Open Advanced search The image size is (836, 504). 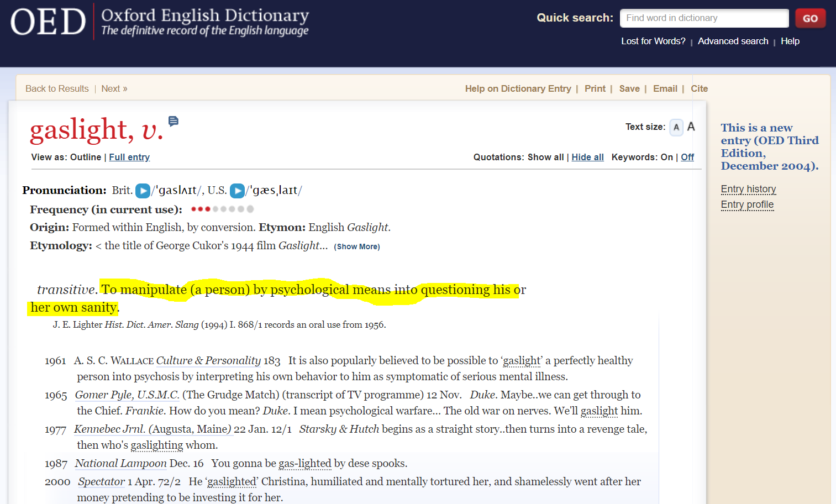tap(733, 41)
